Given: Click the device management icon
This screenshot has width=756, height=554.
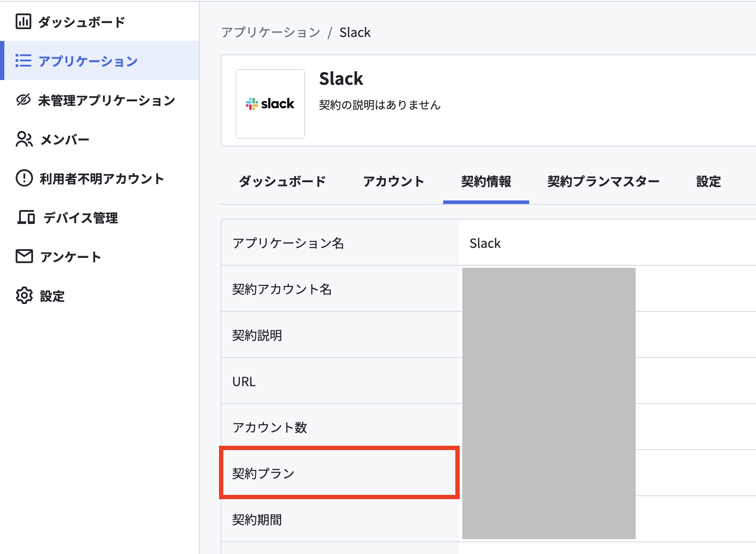Looking at the screenshot, I should click(26, 217).
